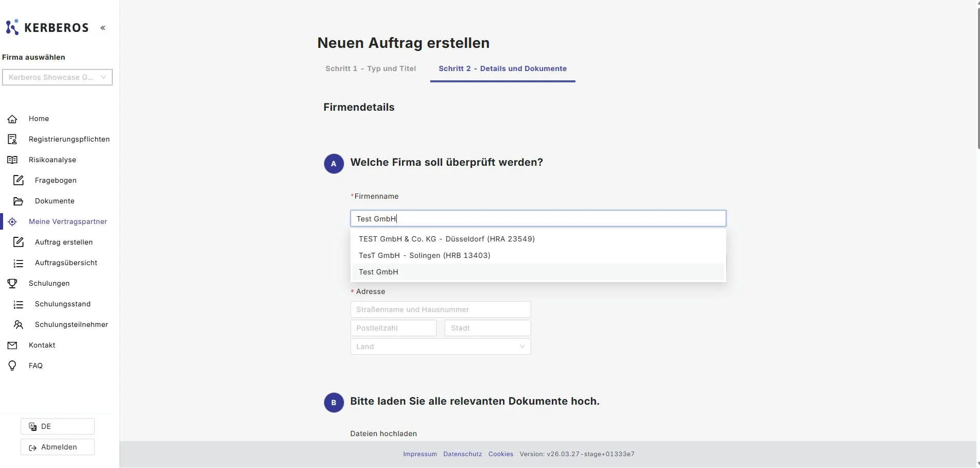Open the Schulungsteilnehmer menu entry
The width and height of the screenshot is (980, 468).
[x=72, y=324]
